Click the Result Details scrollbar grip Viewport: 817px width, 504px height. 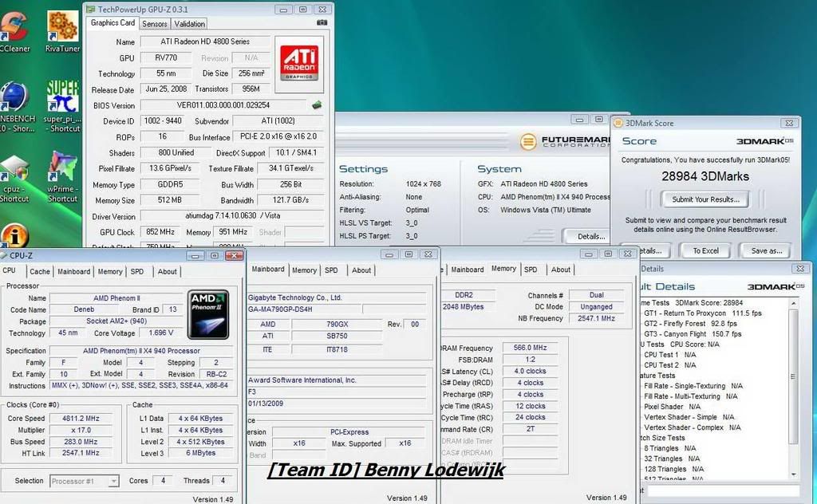(x=793, y=376)
